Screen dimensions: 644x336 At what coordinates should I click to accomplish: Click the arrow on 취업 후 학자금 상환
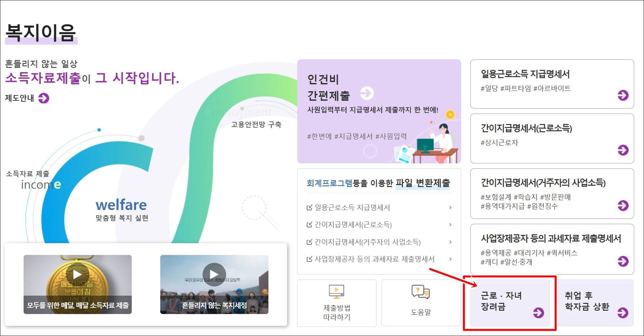(x=622, y=313)
